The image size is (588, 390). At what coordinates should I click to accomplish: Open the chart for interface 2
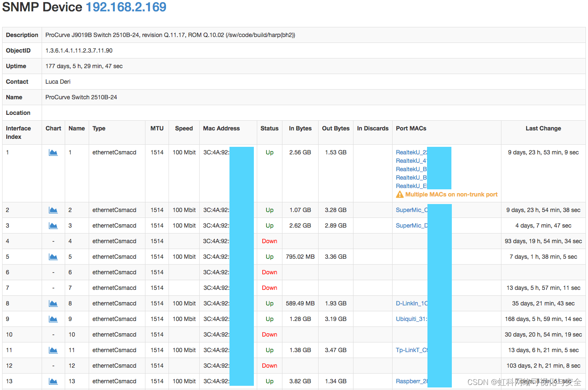[53, 210]
